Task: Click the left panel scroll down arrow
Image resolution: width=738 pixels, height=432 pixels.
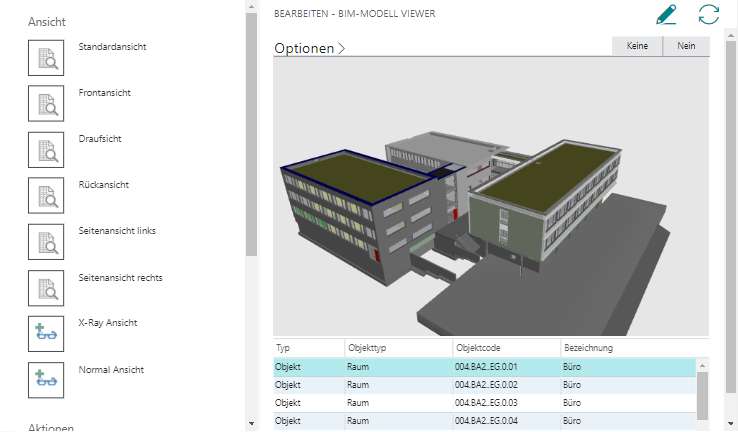Action: 251,425
